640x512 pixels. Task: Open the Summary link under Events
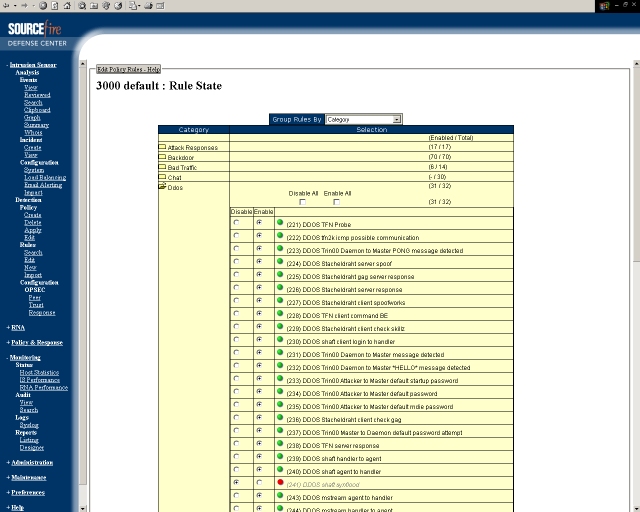(36, 125)
